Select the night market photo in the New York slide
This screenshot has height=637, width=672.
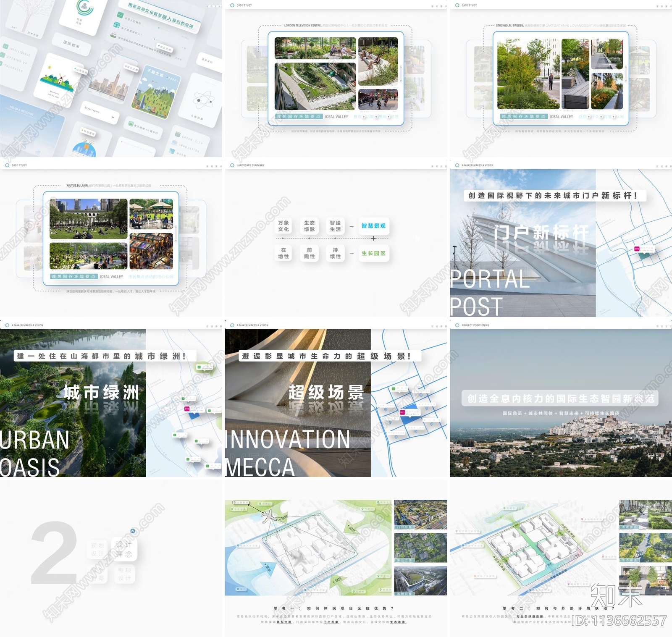coord(151,251)
